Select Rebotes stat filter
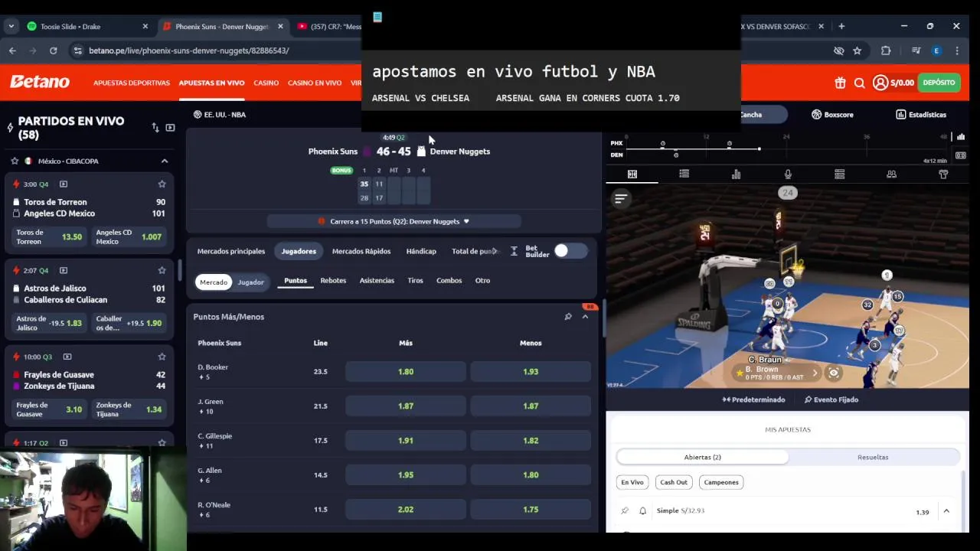 (x=333, y=281)
